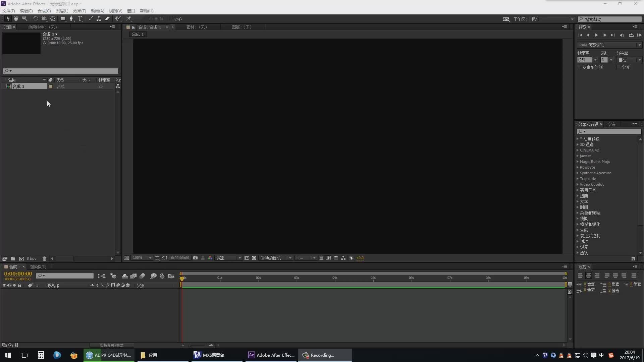Toggle pixel aspect ratio correction in viewer
This screenshot has height=362, width=644.
tap(321, 258)
